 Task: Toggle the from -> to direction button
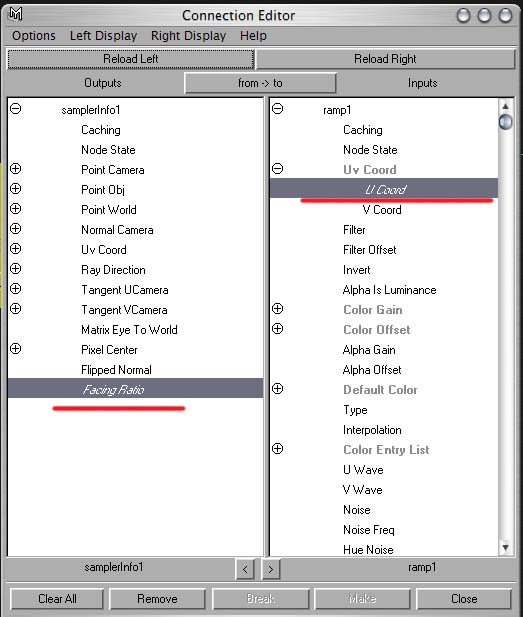point(260,83)
